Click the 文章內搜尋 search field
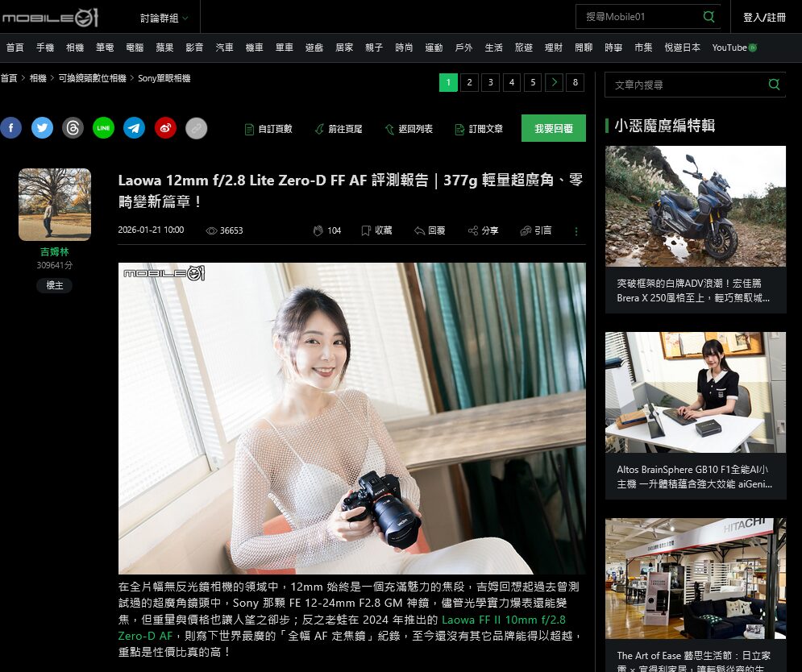 point(685,85)
